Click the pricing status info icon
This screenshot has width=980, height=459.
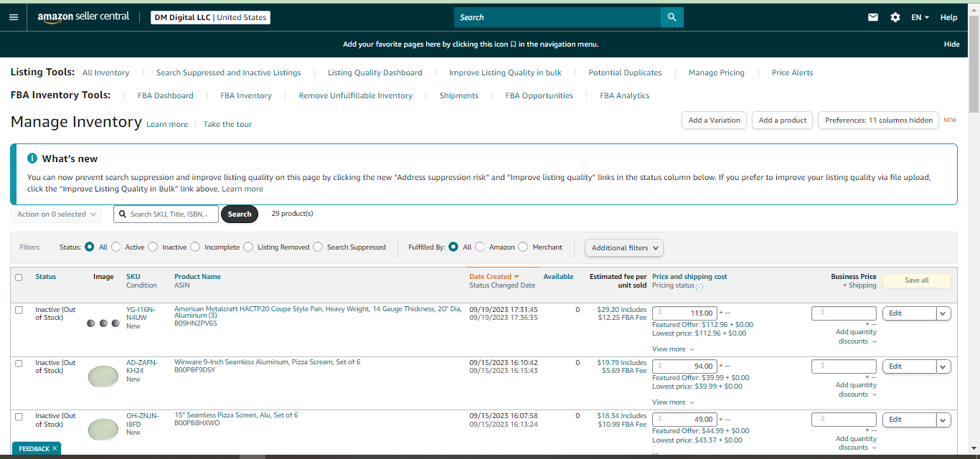coord(699,287)
